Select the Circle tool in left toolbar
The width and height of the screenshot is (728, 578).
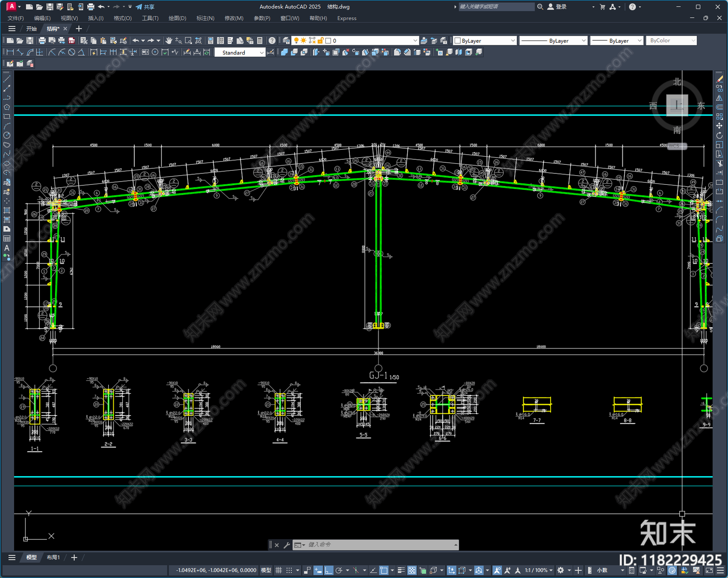coord(7,135)
